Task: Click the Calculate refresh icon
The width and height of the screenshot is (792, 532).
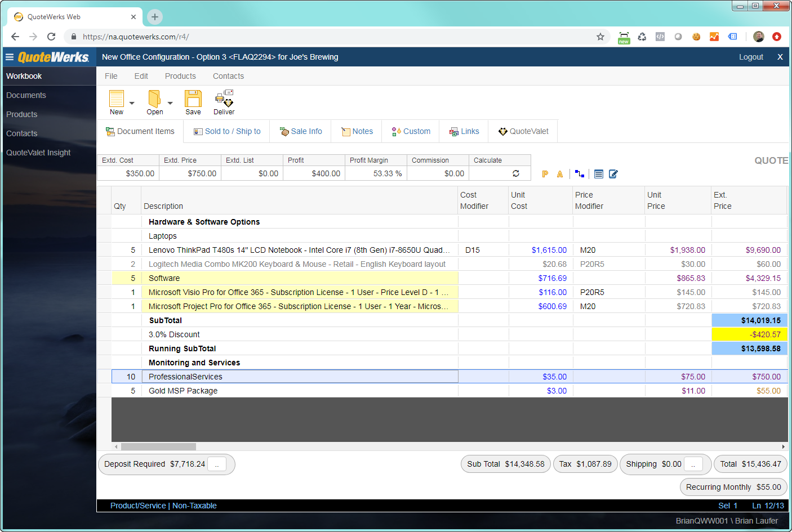Action: 515,173
